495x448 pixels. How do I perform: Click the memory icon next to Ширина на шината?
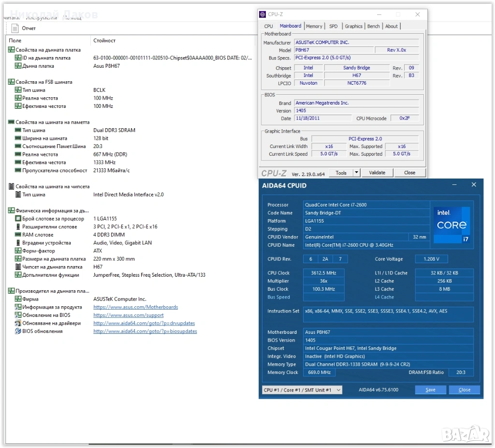pyautogui.click(x=18, y=138)
